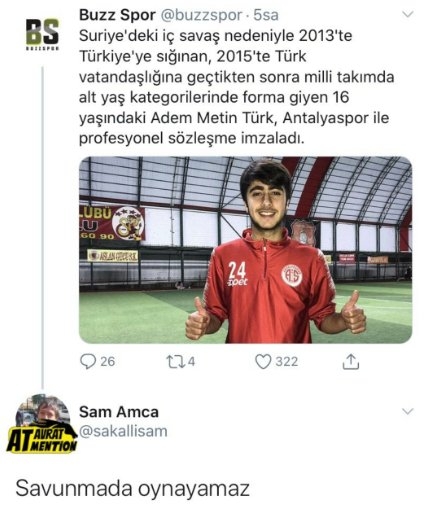Visit the @buzzspor handle

201,15
